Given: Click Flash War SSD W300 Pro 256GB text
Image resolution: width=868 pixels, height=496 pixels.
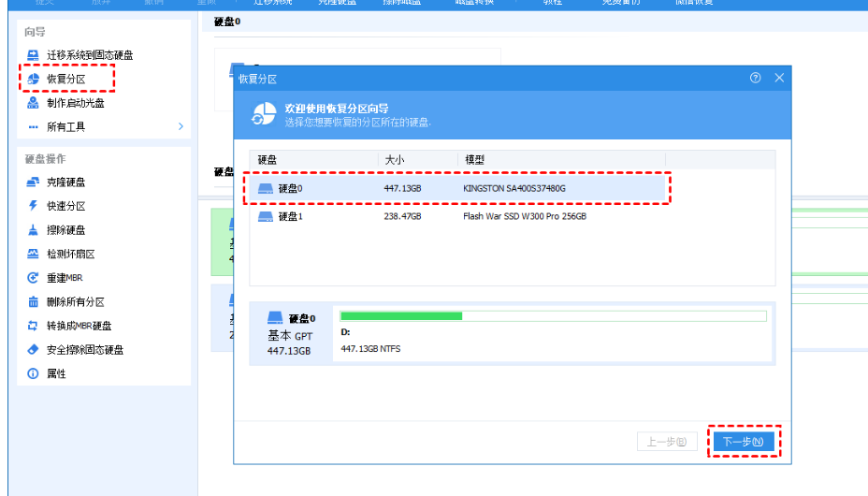Looking at the screenshot, I should (x=524, y=216).
